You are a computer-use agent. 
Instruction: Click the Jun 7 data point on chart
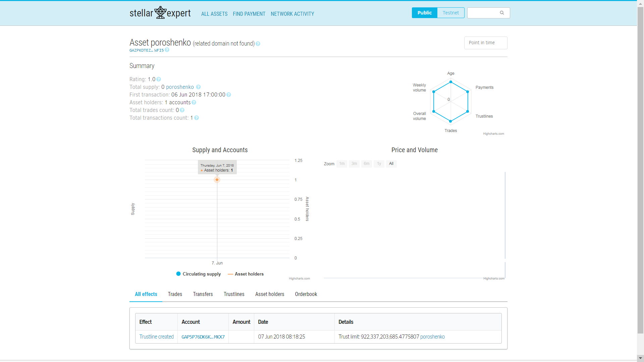click(217, 180)
